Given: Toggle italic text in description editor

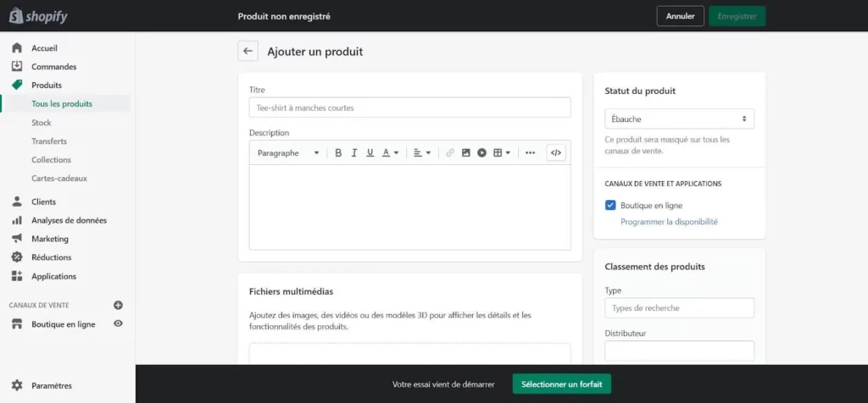Looking at the screenshot, I should [x=354, y=153].
